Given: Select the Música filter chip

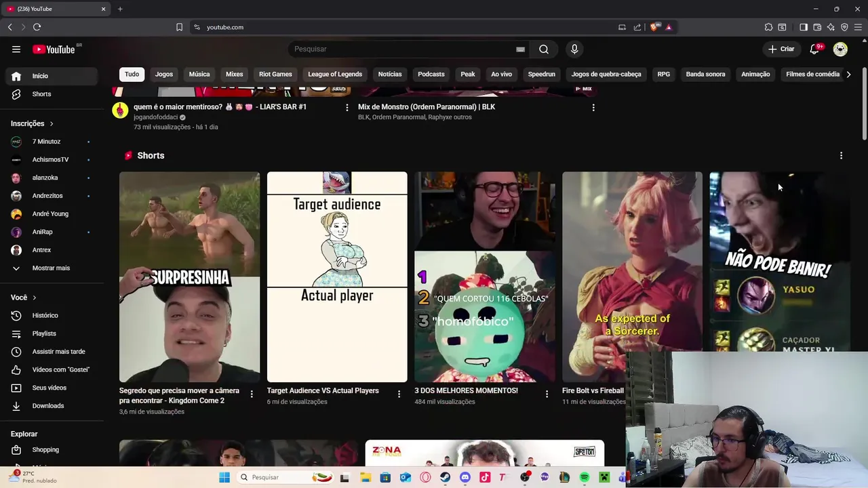Looking at the screenshot, I should pos(199,74).
